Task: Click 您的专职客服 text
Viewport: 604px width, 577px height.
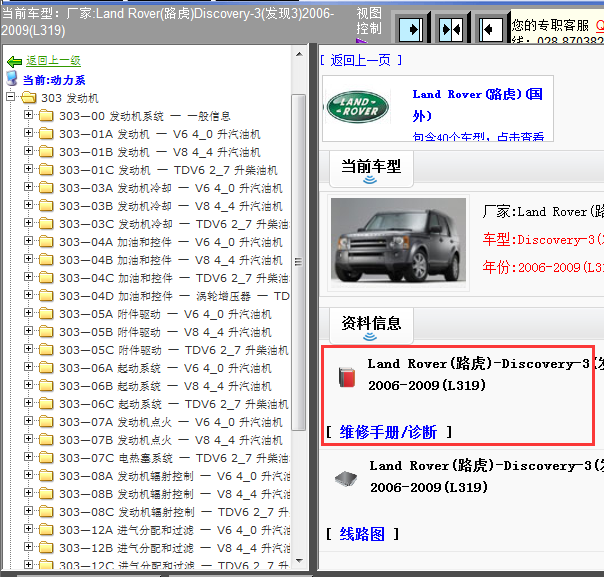Action: [550, 25]
